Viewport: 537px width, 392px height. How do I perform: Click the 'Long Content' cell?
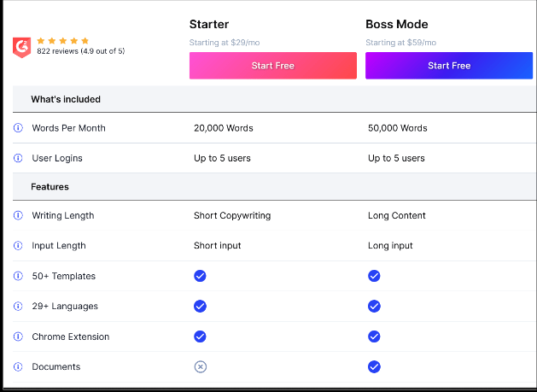(x=397, y=215)
